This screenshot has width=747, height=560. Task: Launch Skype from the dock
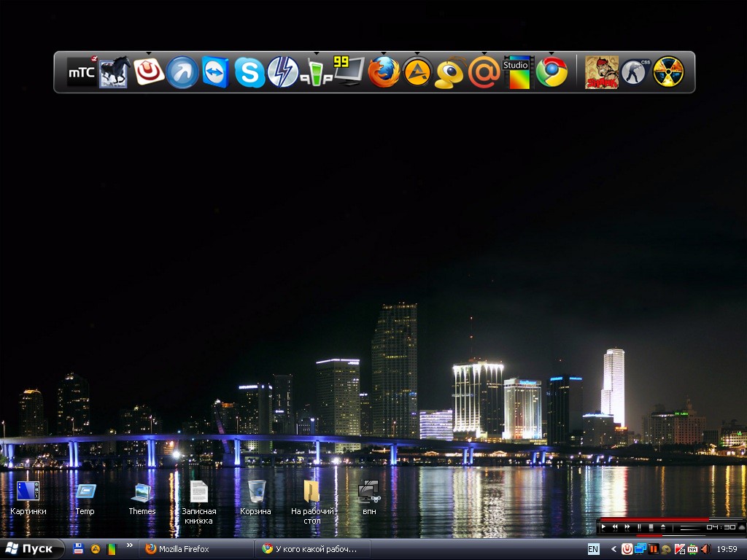[x=249, y=72]
